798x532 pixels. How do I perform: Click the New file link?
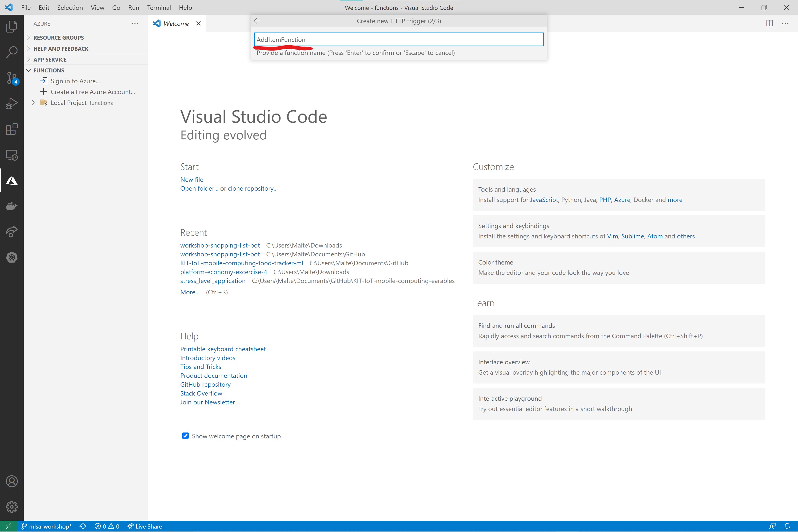pyautogui.click(x=191, y=180)
